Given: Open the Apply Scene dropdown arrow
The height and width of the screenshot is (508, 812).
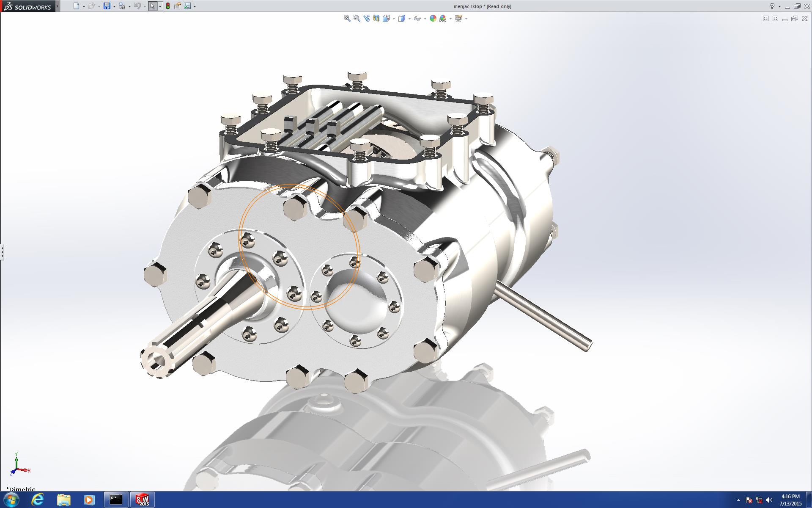Looking at the screenshot, I should (x=450, y=19).
